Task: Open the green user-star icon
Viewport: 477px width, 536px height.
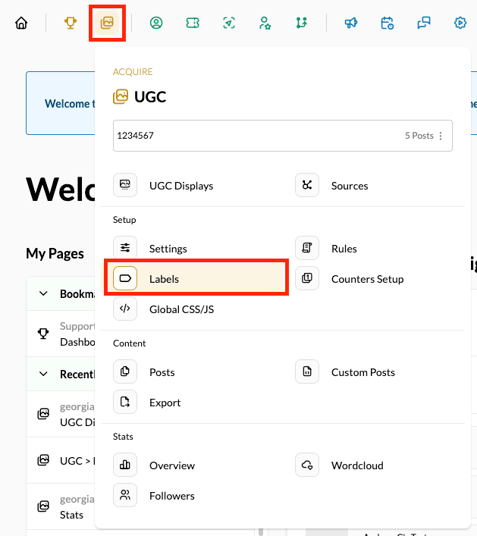Action: coord(265,23)
